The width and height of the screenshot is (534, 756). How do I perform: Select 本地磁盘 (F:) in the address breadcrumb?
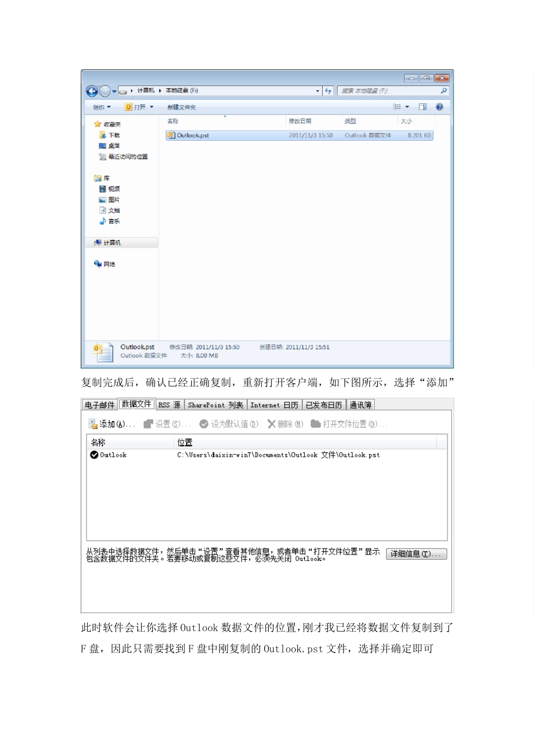point(182,91)
